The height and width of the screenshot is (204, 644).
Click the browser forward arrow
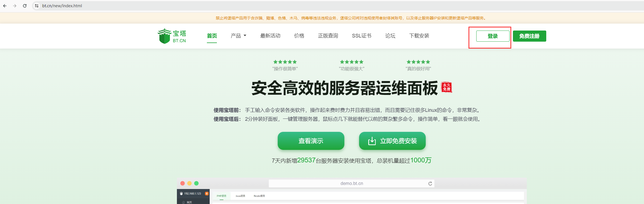(15, 6)
